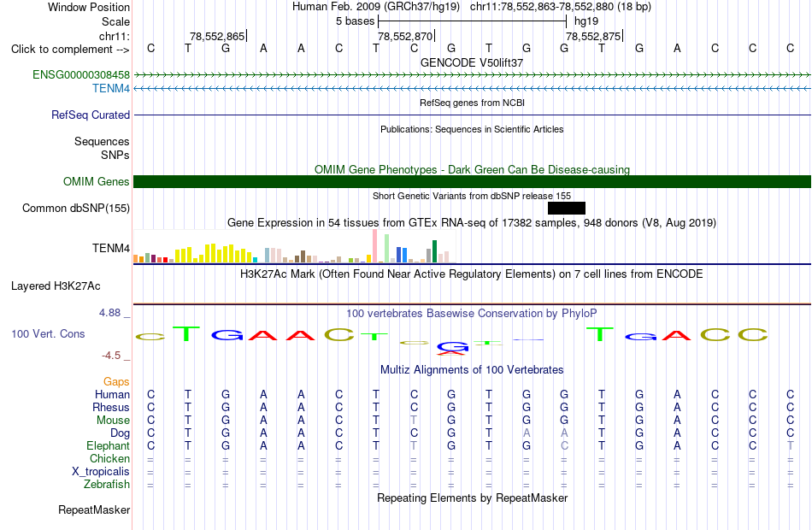Click the orange Gaps label
The width and height of the screenshot is (812, 530).
(x=116, y=382)
